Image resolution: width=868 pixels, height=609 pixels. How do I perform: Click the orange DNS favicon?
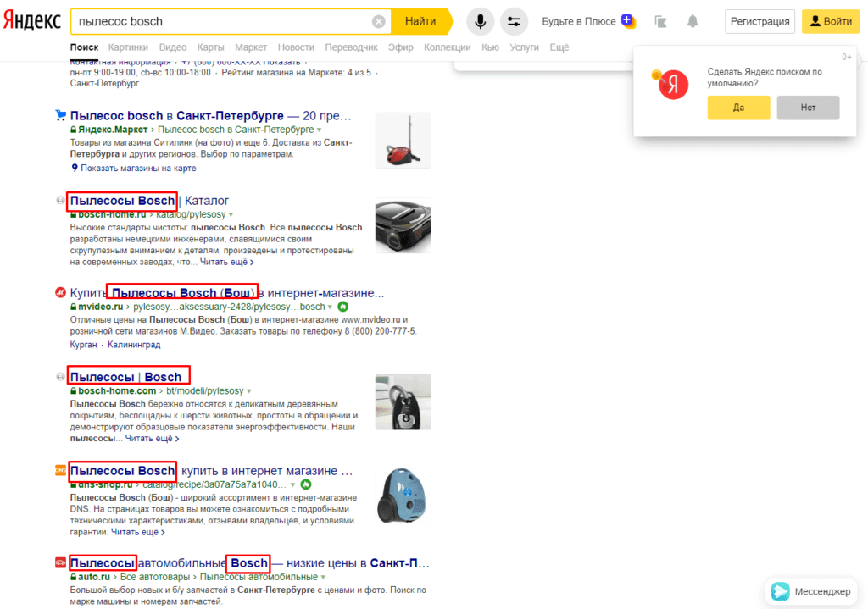coord(60,471)
